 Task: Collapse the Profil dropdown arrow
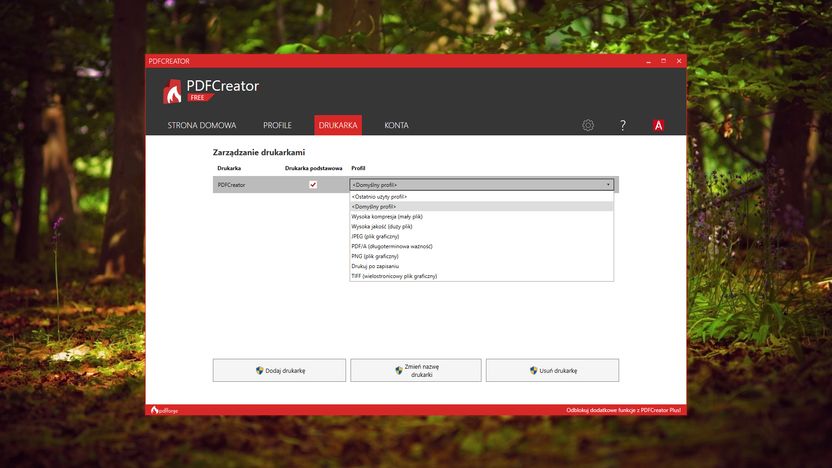[608, 185]
